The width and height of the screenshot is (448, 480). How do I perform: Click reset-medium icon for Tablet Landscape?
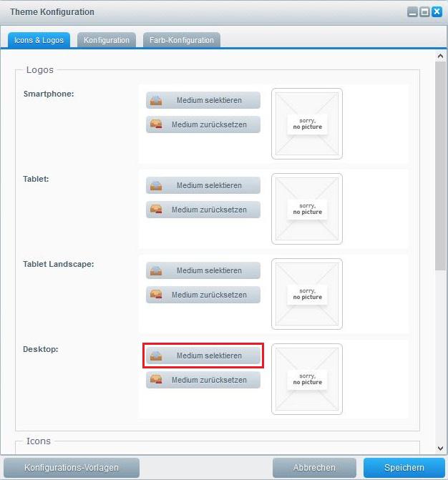[156, 295]
